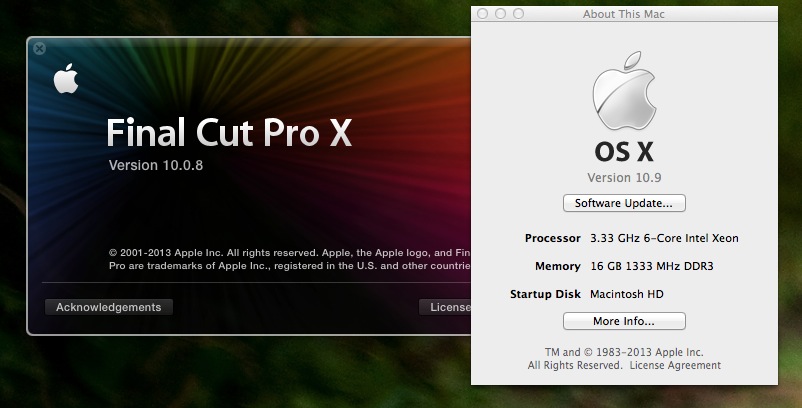Click the large Apple logo in About This Mac
Screen dimensions: 802x408
click(x=624, y=90)
